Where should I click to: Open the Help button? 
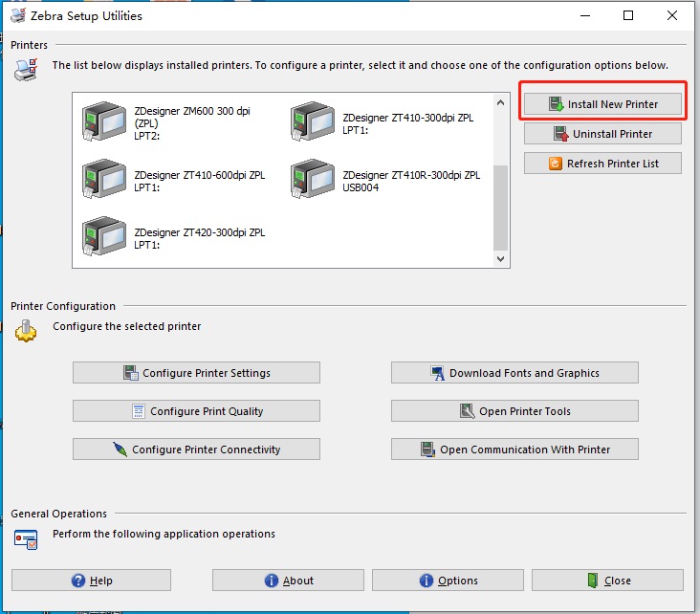pyautogui.click(x=91, y=581)
